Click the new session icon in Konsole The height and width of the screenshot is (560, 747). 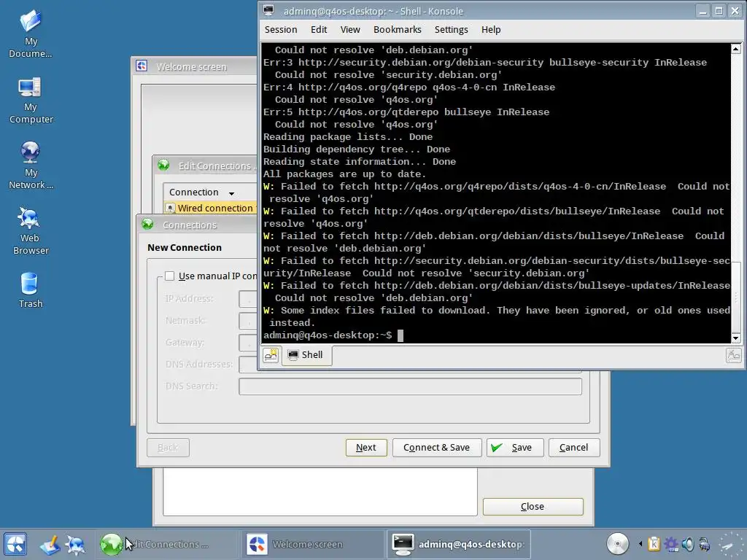point(271,355)
